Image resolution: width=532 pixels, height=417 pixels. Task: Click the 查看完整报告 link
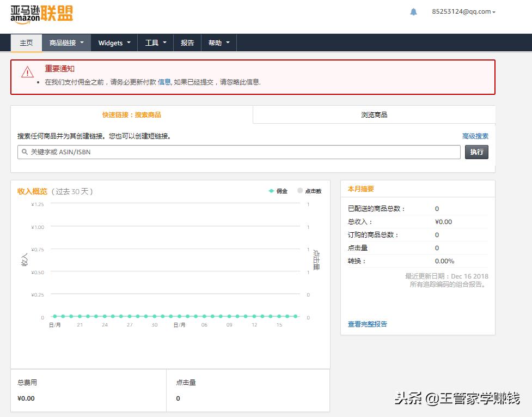click(x=367, y=323)
